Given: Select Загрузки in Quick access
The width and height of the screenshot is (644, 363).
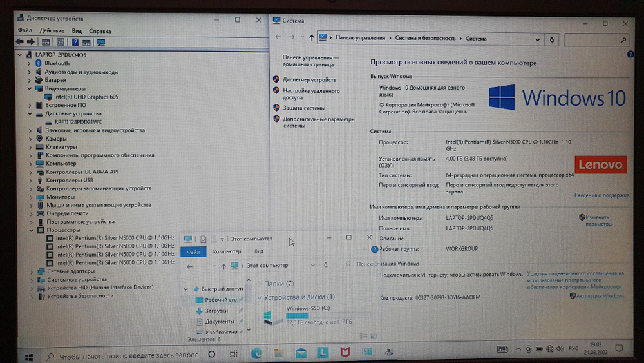Looking at the screenshot, I should click(216, 311).
